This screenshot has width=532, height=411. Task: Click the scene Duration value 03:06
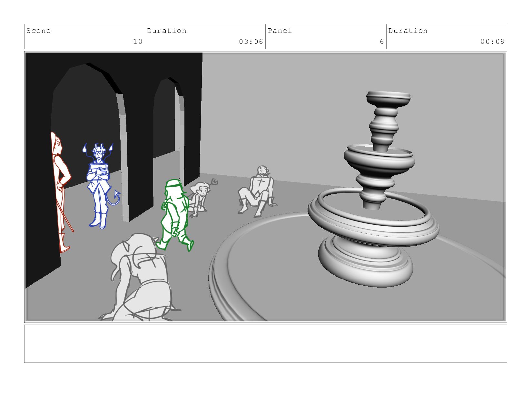point(251,42)
